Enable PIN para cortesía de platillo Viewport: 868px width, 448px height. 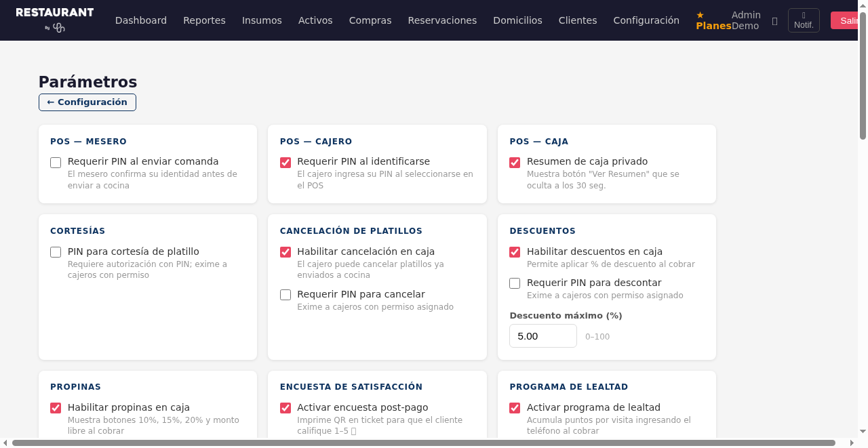(x=55, y=251)
